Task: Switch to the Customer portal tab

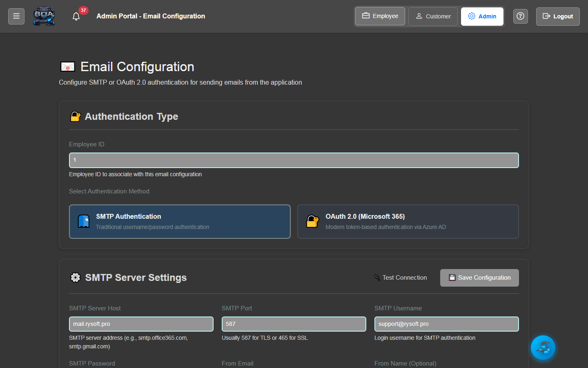Action: [433, 16]
